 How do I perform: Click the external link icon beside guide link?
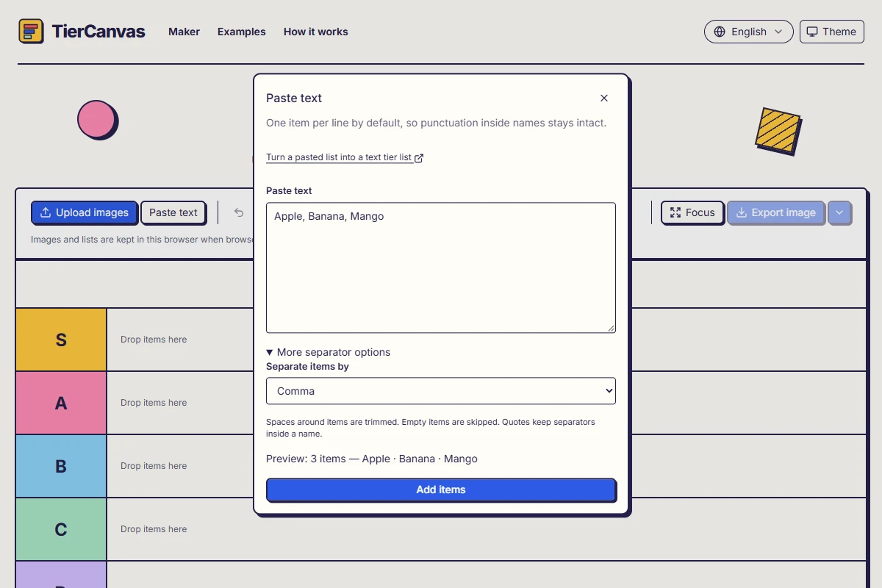419,157
